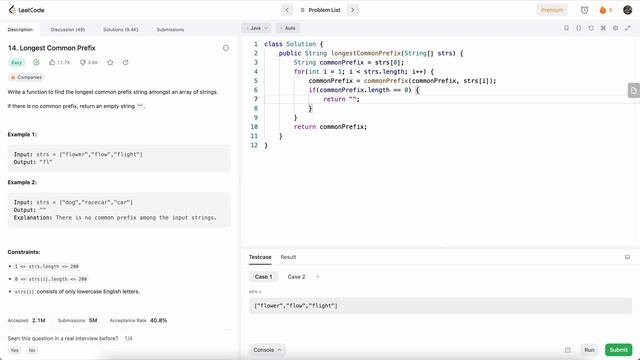Select Case 2 test case

pos(296,277)
